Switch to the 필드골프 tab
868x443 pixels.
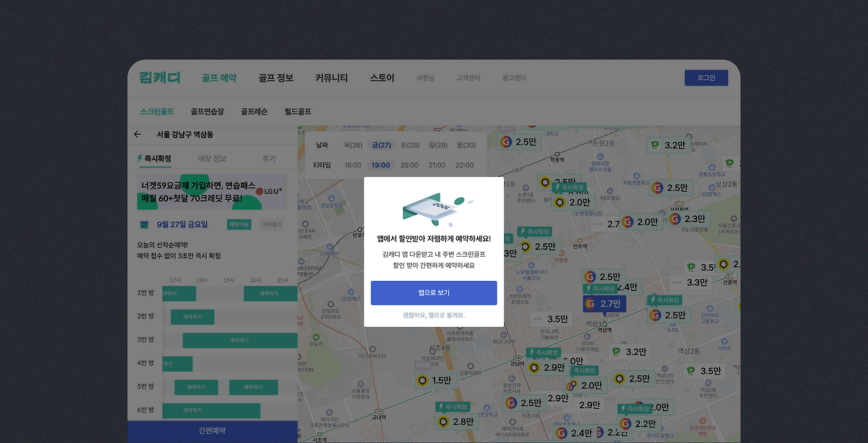(298, 112)
